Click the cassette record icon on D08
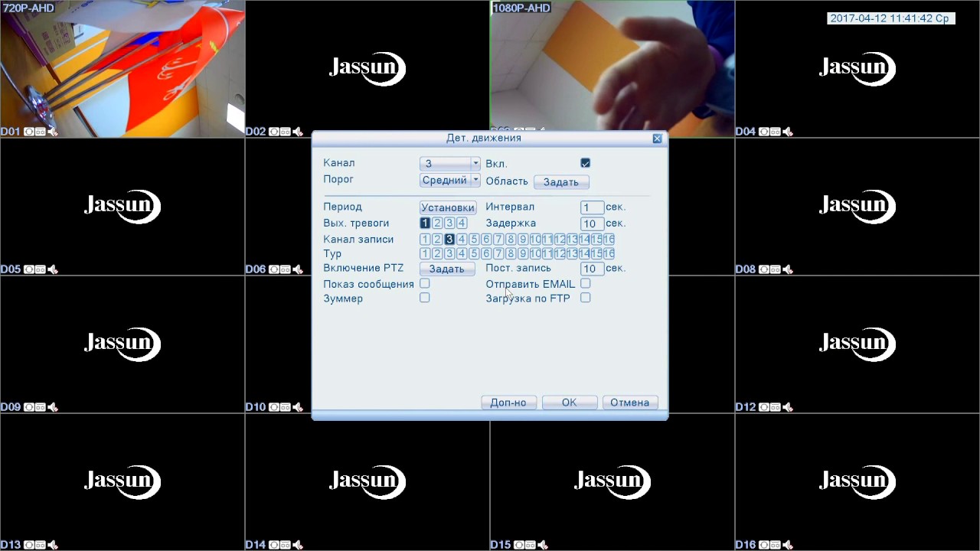Viewport: 980px width, 551px height. pyautogui.click(x=776, y=269)
